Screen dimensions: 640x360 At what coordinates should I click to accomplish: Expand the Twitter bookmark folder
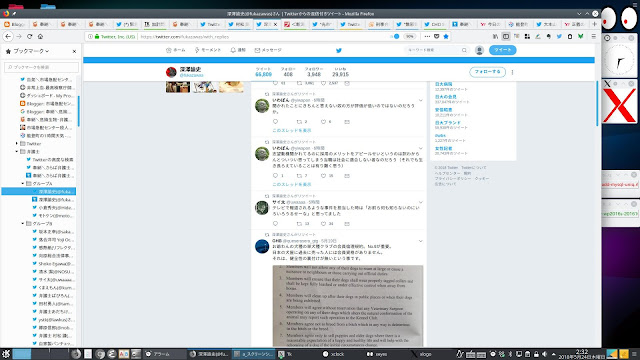pos(17,144)
